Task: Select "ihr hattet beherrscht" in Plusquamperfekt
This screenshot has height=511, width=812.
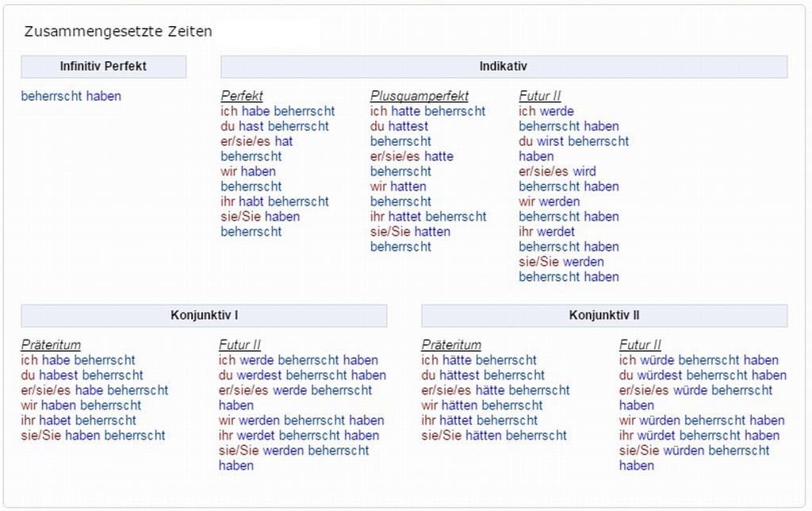Action: [428, 217]
